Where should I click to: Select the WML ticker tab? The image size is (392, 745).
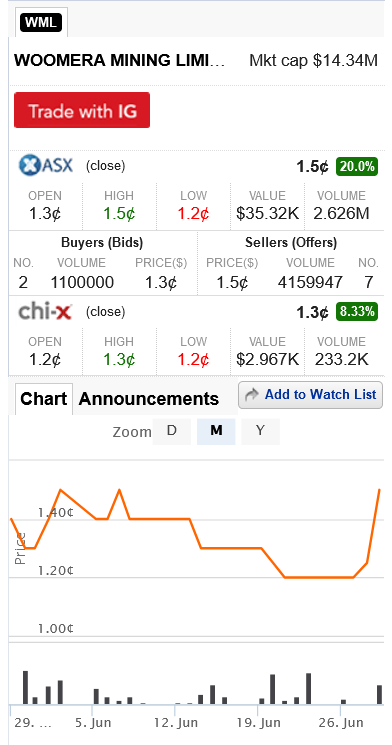(41, 22)
